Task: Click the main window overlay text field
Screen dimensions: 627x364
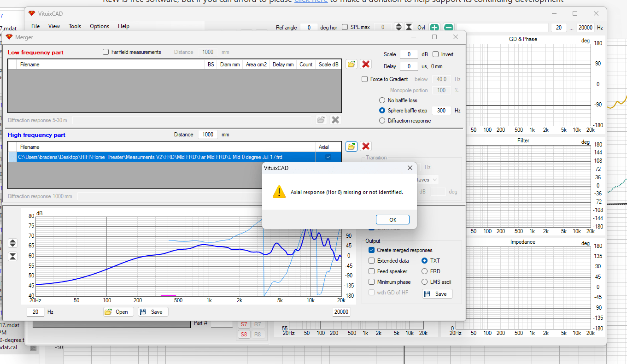Action: (503, 28)
